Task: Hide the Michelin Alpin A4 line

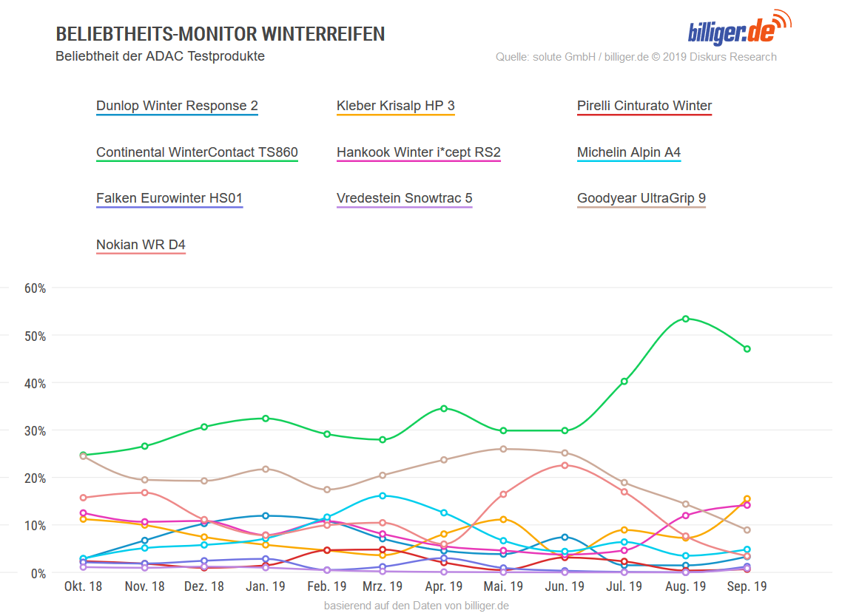Action: [x=629, y=152]
